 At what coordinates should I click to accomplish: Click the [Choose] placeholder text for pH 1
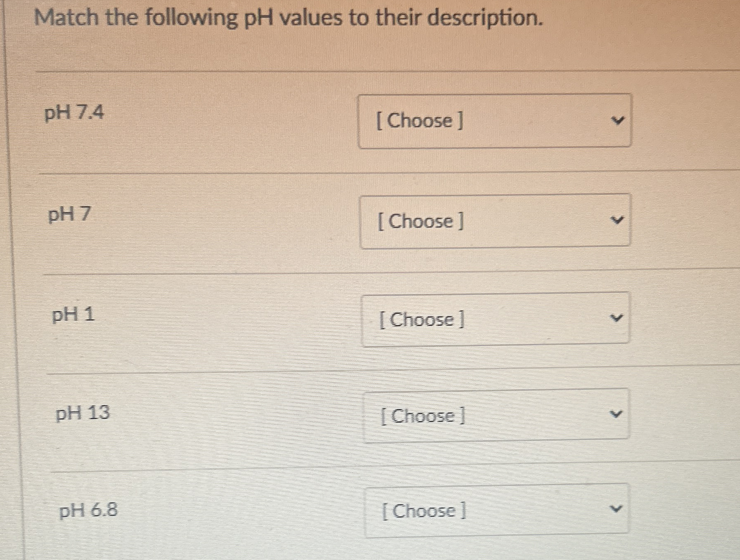[x=422, y=320]
